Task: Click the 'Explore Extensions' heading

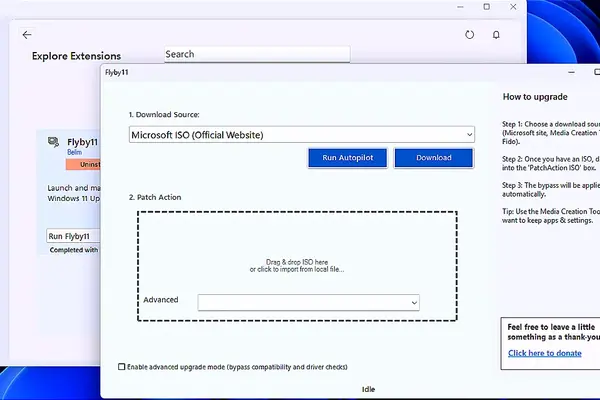Action: pyautogui.click(x=76, y=56)
